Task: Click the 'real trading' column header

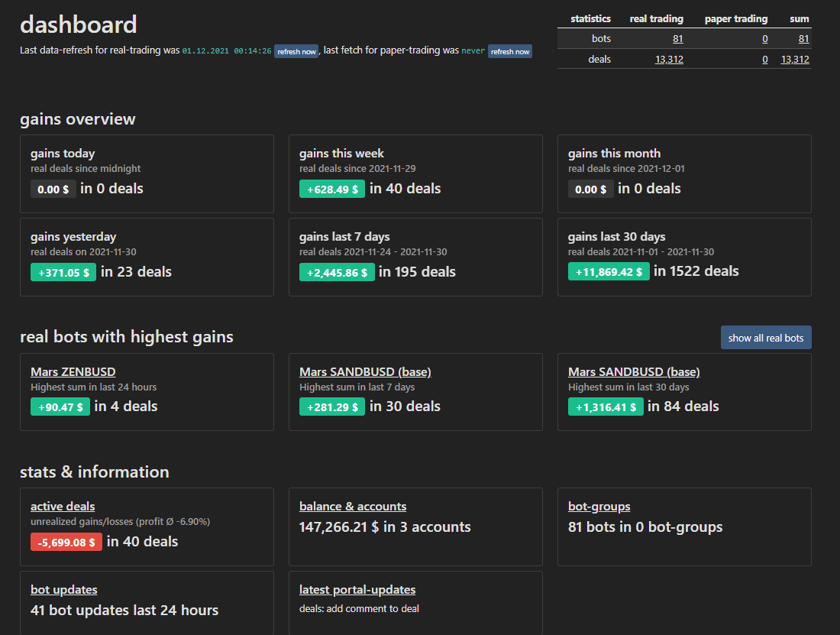Action: tap(656, 19)
